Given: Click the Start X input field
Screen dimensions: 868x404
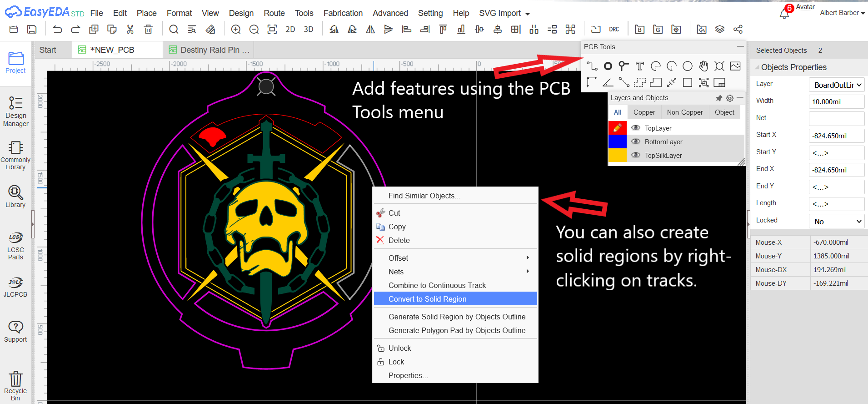Looking at the screenshot, I should tap(837, 136).
